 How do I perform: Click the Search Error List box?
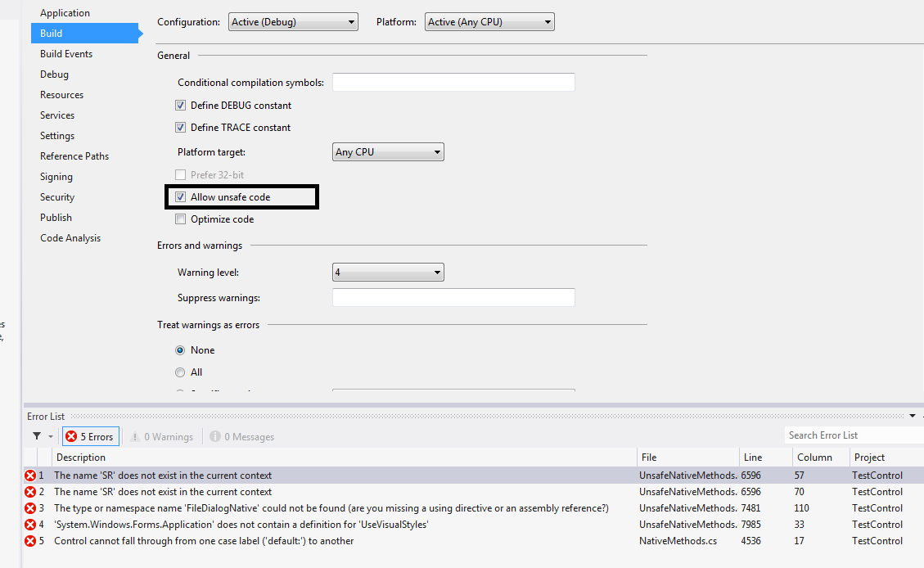click(x=854, y=435)
